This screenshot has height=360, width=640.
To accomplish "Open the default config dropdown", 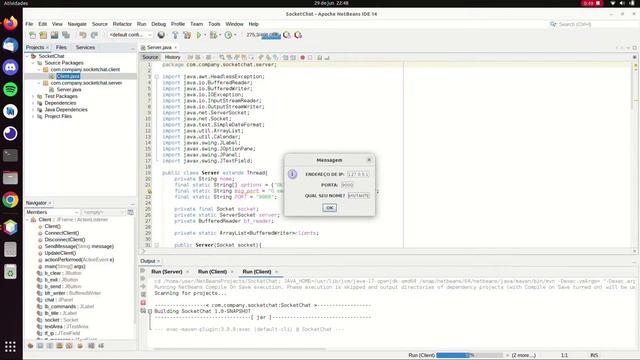I will pos(130,35).
